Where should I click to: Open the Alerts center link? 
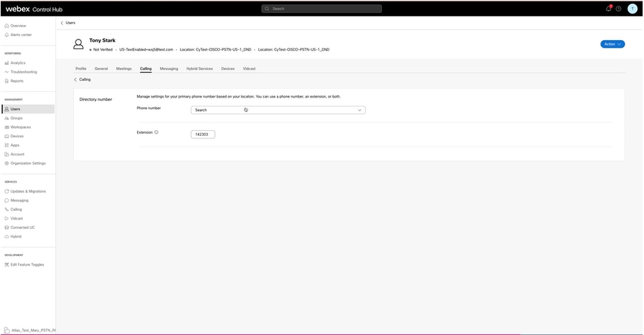tap(21, 35)
